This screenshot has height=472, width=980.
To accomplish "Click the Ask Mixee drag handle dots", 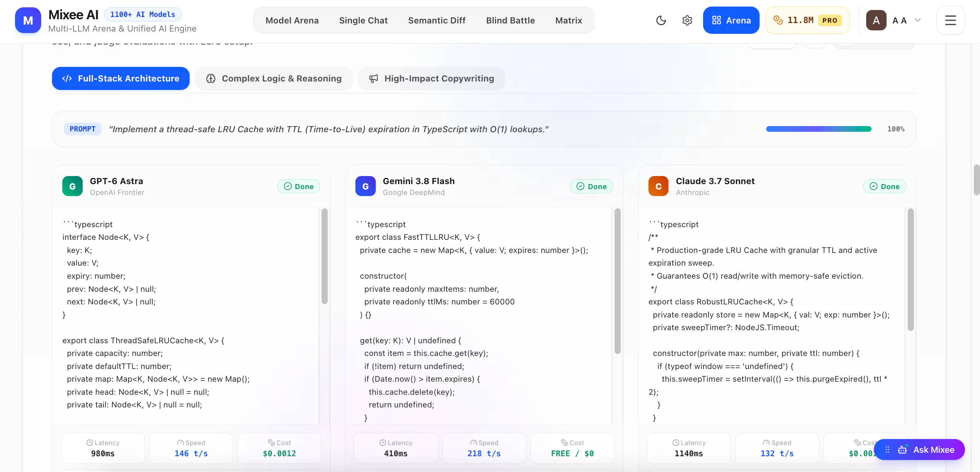I will [x=887, y=450].
